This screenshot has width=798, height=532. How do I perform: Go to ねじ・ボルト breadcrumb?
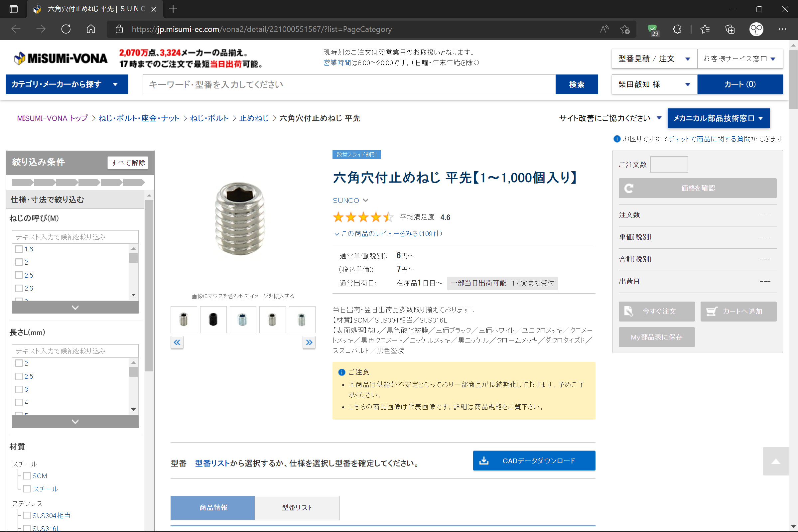(x=209, y=118)
